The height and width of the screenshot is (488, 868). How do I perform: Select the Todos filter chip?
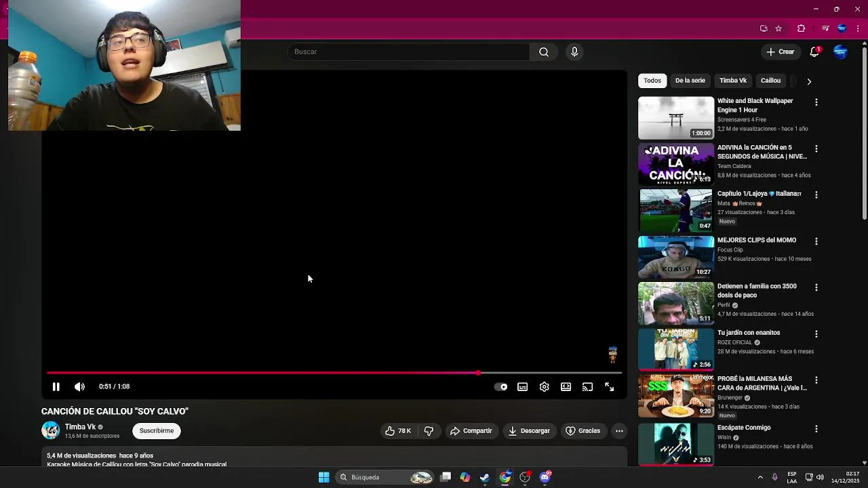(652, 81)
